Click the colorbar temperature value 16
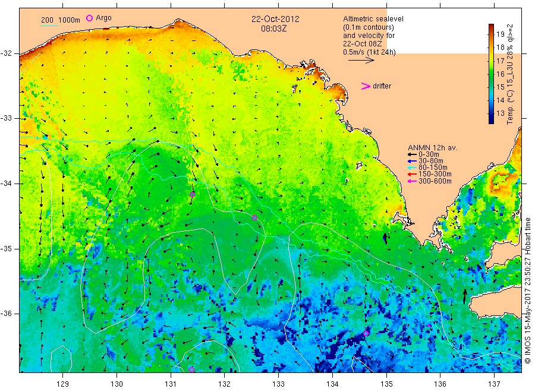The image size is (535, 392). pyautogui.click(x=500, y=74)
